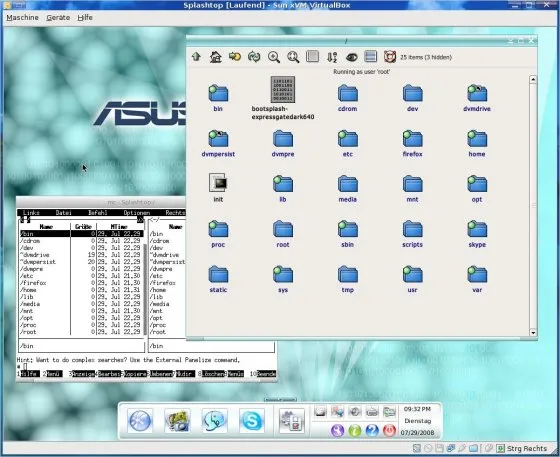
Task: Open help via the lifebuoy icon
Action: tap(390, 56)
